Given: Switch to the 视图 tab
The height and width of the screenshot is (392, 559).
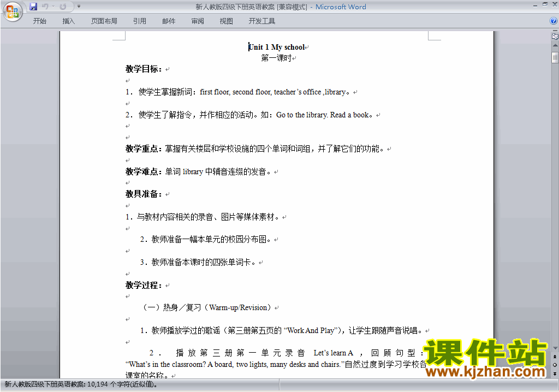Looking at the screenshot, I should [x=227, y=21].
